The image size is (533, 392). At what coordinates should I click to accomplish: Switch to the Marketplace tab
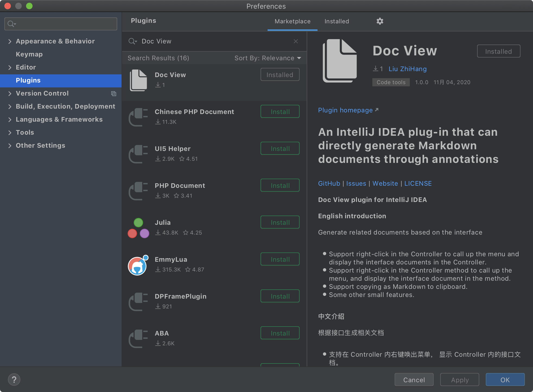point(293,21)
